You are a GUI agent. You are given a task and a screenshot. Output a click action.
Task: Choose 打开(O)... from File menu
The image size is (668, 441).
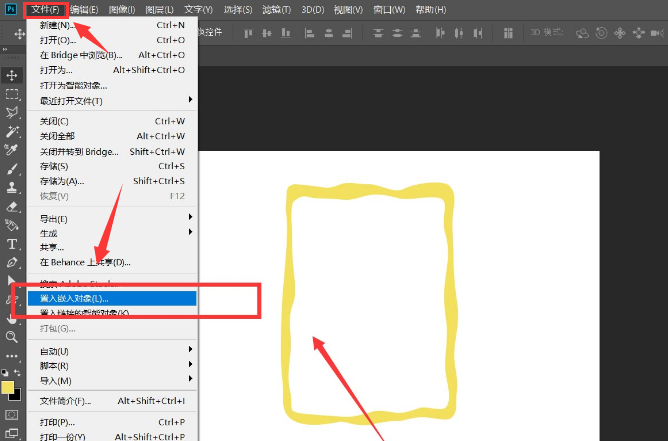(112, 40)
